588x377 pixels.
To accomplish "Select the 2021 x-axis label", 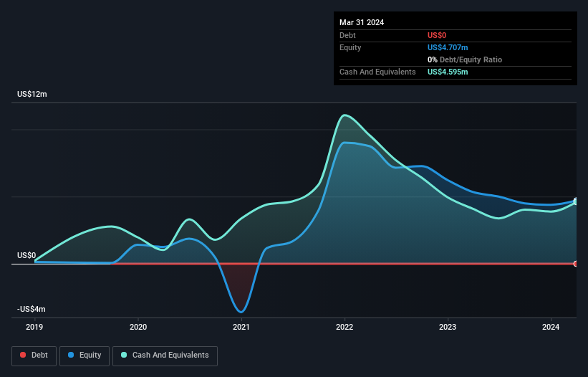I will pos(241,327).
